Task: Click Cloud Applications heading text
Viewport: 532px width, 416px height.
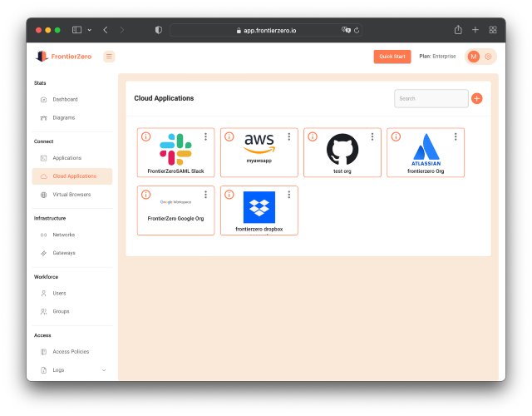Action: tap(164, 98)
